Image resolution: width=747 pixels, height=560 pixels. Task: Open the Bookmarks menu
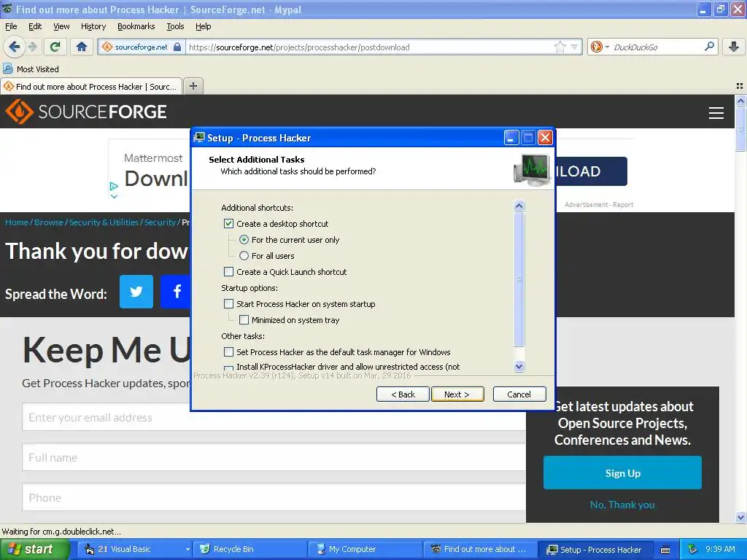point(136,26)
